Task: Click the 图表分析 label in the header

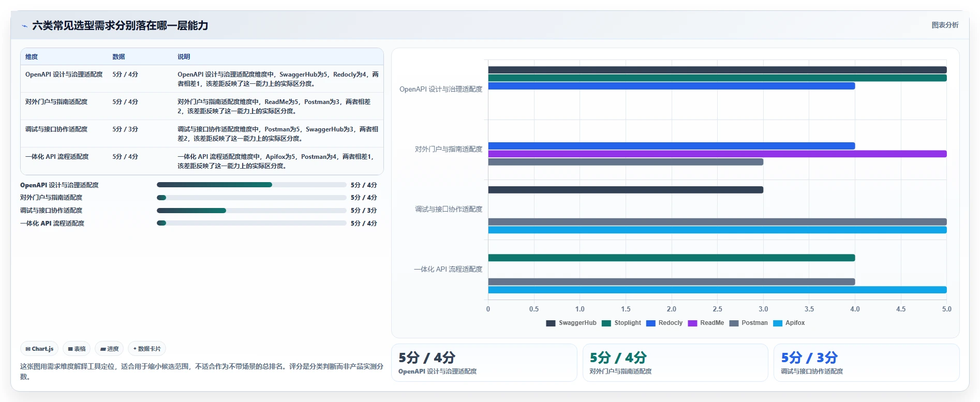Action: [945, 25]
